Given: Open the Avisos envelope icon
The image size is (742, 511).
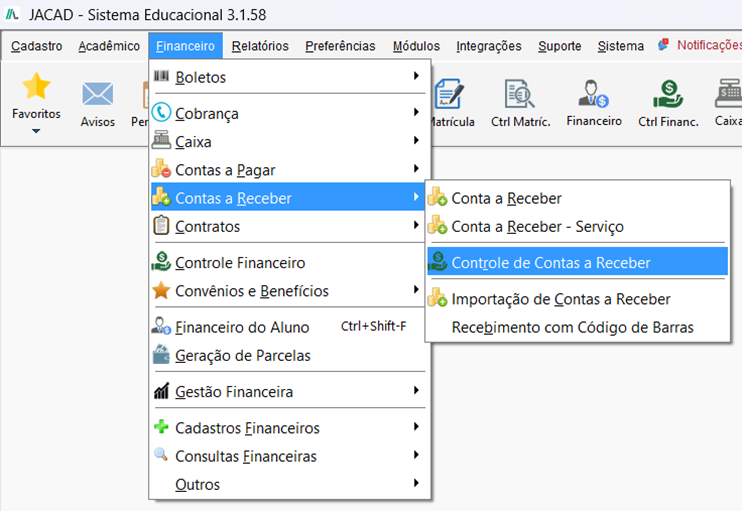Looking at the screenshot, I should [x=97, y=94].
